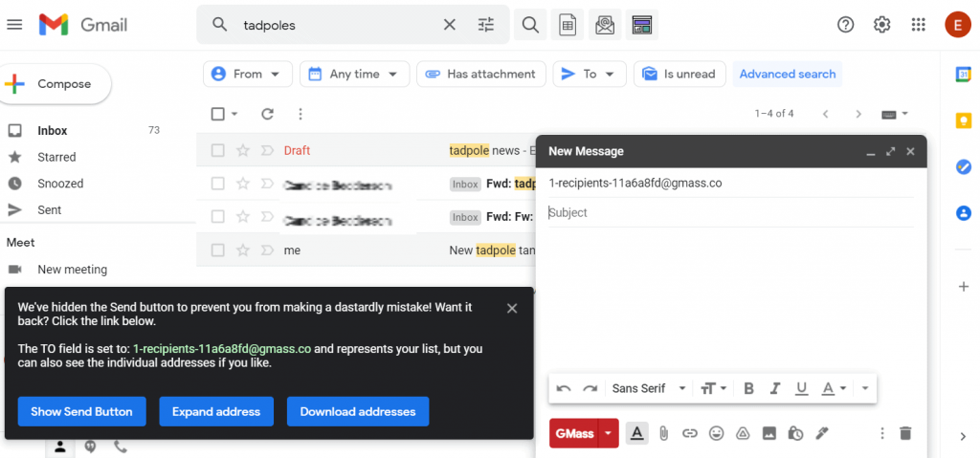This screenshot has height=458, width=980.
Task: Open the To filter dropdown
Action: 590,74
